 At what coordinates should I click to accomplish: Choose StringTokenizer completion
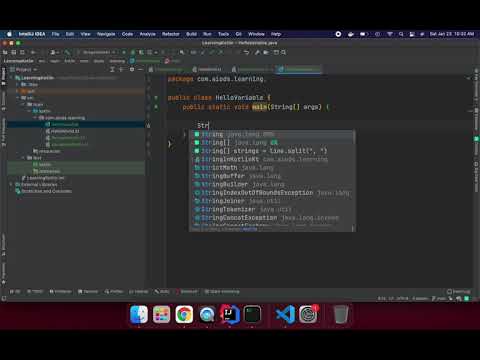tap(272, 209)
